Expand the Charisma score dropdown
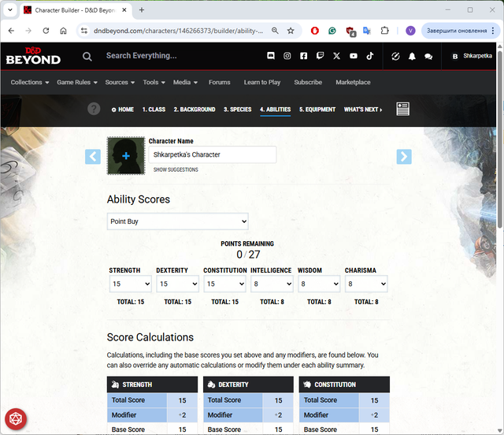The image size is (504, 435). point(365,284)
